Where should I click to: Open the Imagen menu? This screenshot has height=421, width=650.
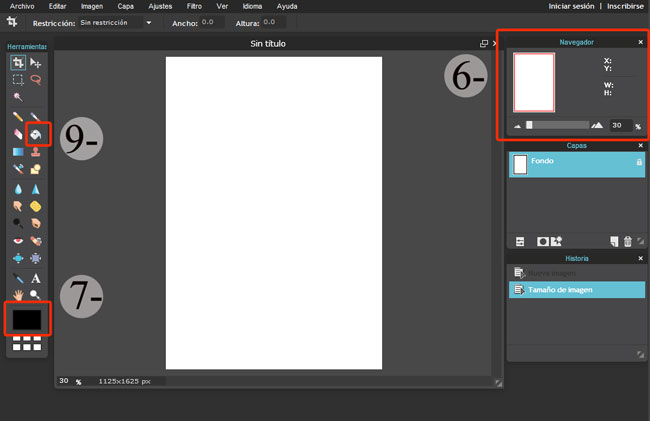(92, 6)
